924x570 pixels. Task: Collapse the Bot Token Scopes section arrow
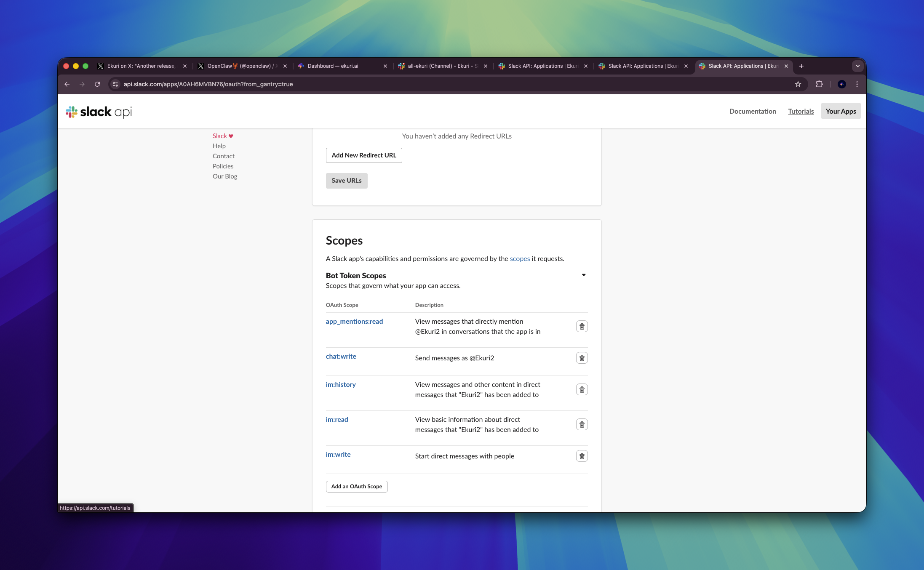(584, 275)
